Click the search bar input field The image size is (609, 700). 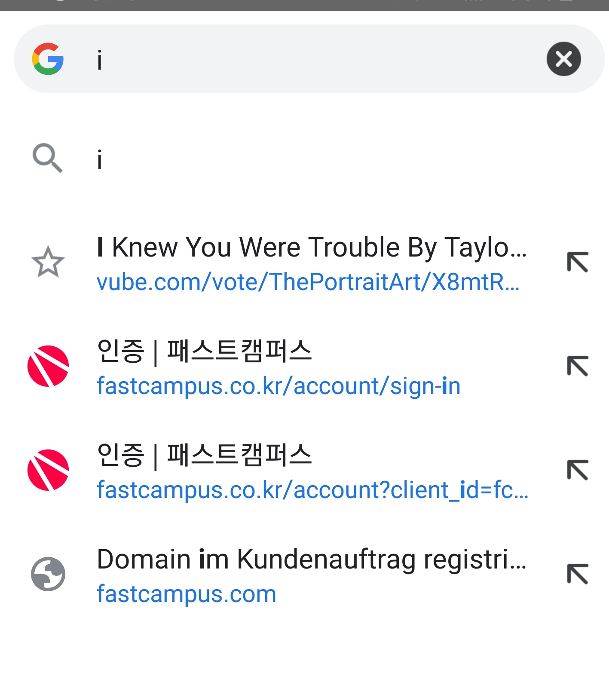(301, 59)
